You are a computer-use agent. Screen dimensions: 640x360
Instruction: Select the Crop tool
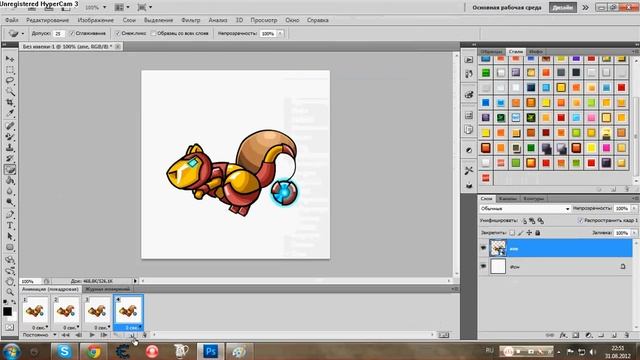(x=10, y=102)
